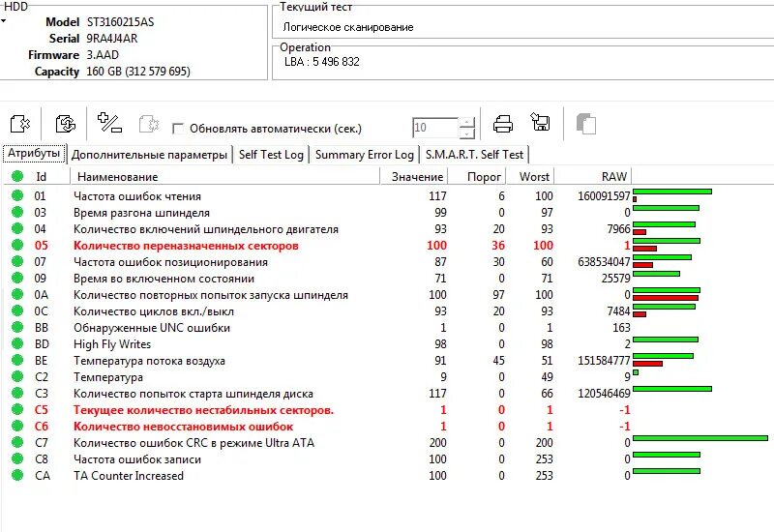Click green status dot of attribute 0A

coord(17,294)
